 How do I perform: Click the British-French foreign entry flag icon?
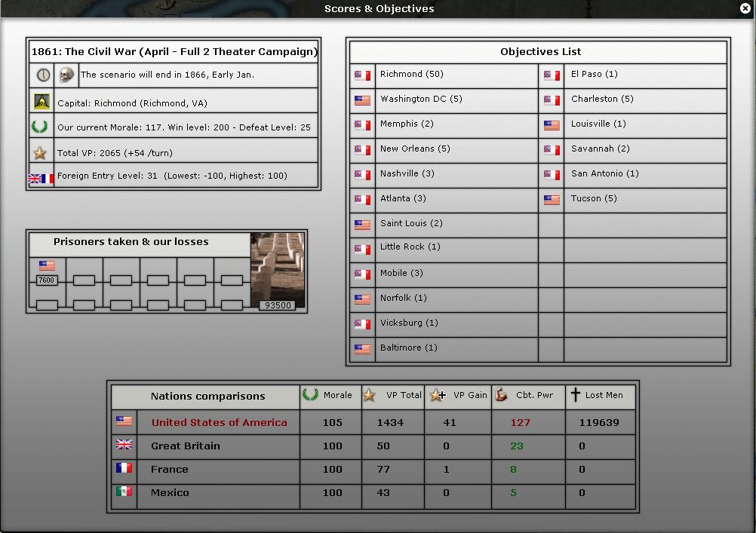tap(41, 179)
